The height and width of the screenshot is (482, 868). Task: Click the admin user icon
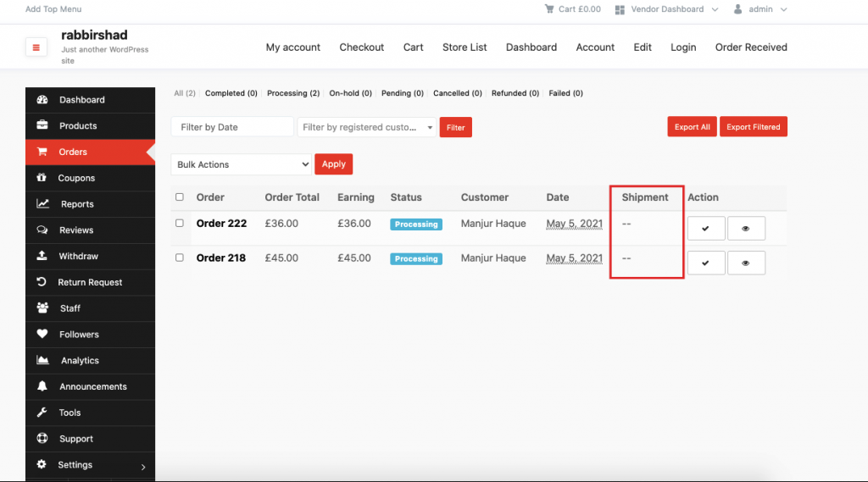click(x=738, y=8)
